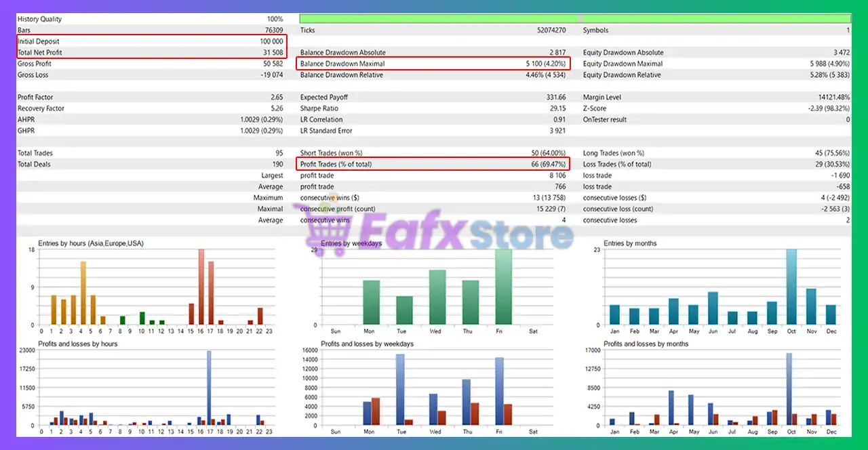Viewport: 868px width, 450px height.
Task: Click October's blue bar in Profits by months
Action: tap(789, 389)
